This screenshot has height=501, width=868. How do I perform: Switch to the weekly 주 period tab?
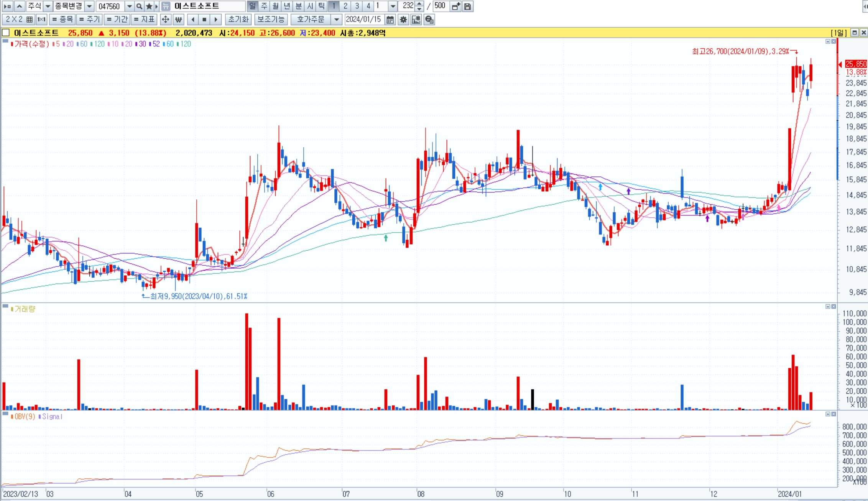coord(264,6)
